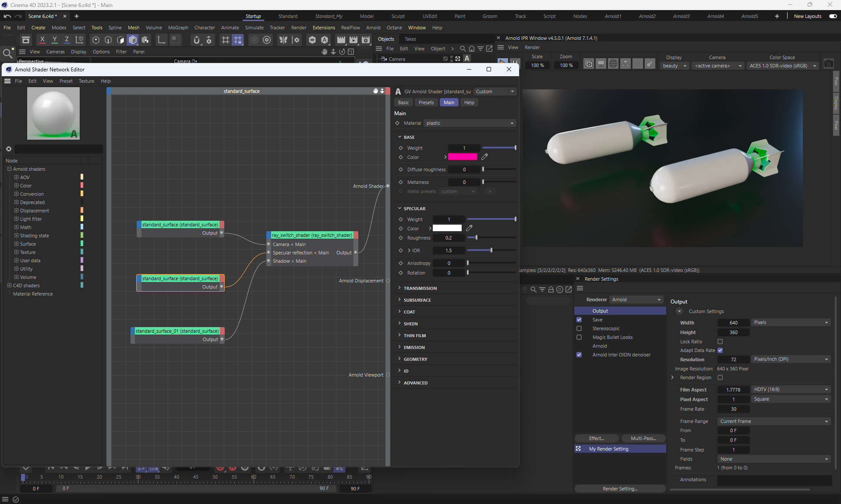Open the MoGraph menu
The image size is (841, 504).
coord(178,28)
